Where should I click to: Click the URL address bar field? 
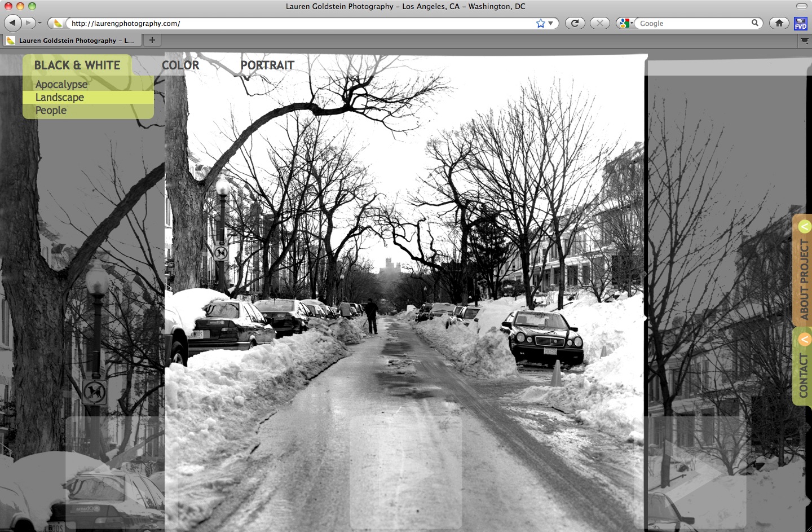(299, 23)
